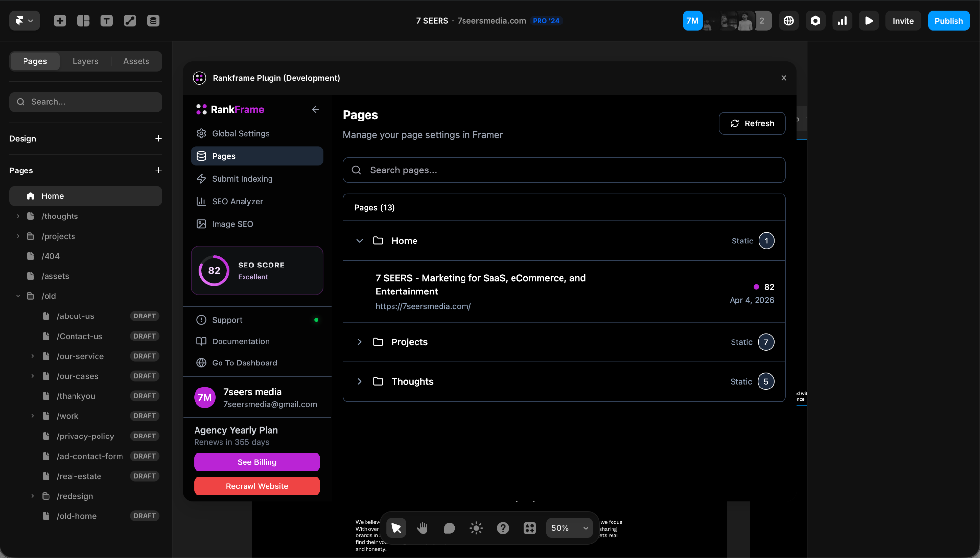The height and width of the screenshot is (558, 980).
Task: Switch to the Assets tab
Action: 136,61
